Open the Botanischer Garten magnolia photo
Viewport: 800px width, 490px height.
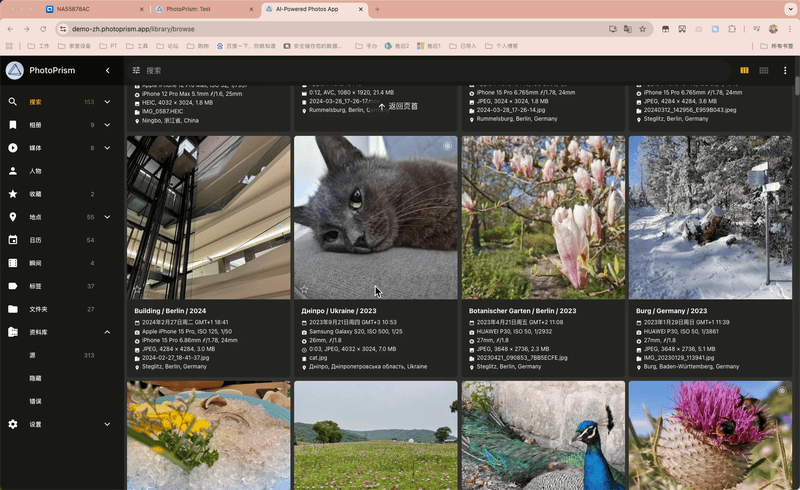pos(543,217)
